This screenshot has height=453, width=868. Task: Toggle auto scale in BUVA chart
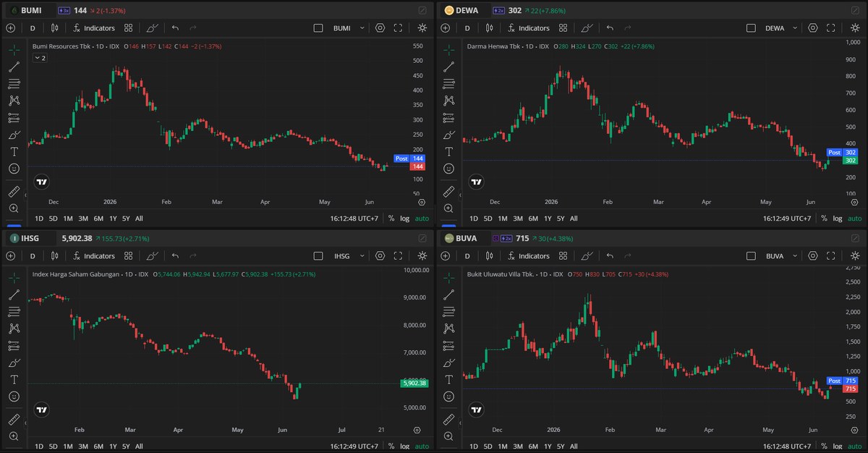tap(856, 446)
